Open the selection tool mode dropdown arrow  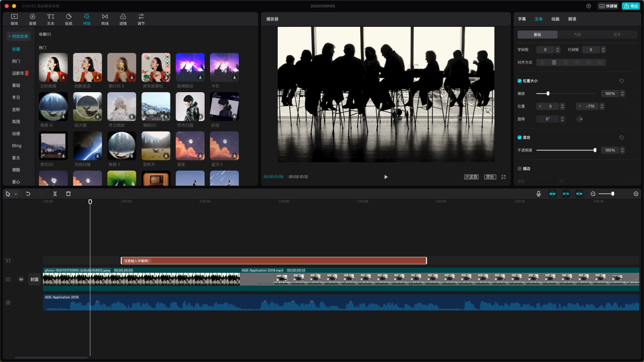point(16,194)
